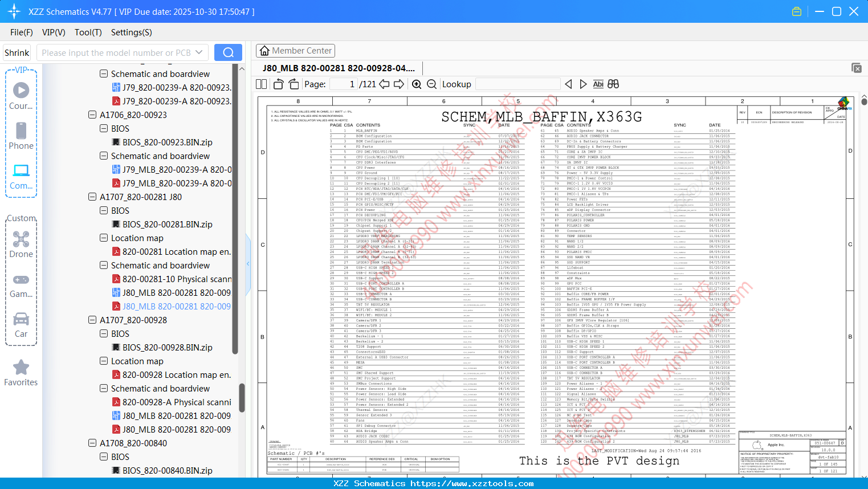Viewport: 868px width, 489px height.
Task: Select the Phone category icon
Action: [21, 136]
